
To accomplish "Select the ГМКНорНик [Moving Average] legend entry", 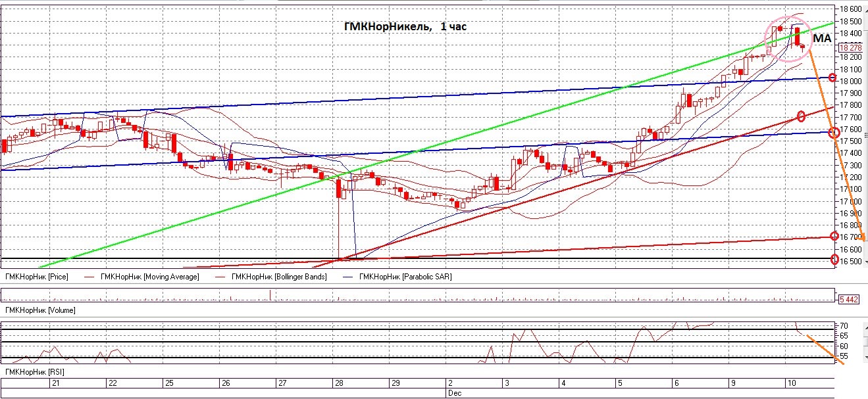I will 150,277.
